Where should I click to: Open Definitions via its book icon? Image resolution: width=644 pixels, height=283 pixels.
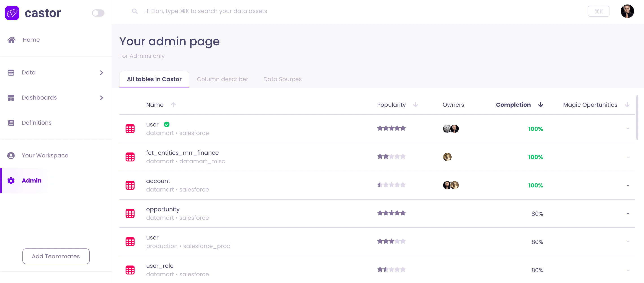pos(11,122)
